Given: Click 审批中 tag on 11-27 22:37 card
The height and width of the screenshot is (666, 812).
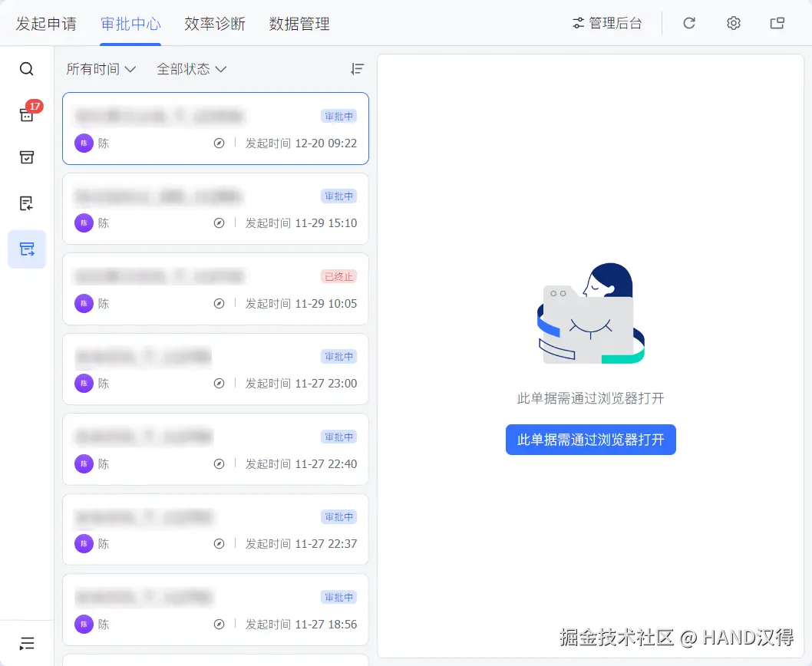Looking at the screenshot, I should coord(338,517).
